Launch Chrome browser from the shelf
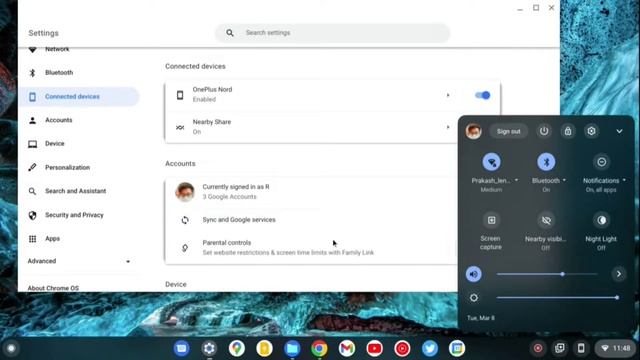Image resolution: width=640 pixels, height=360 pixels. pyautogui.click(x=319, y=348)
